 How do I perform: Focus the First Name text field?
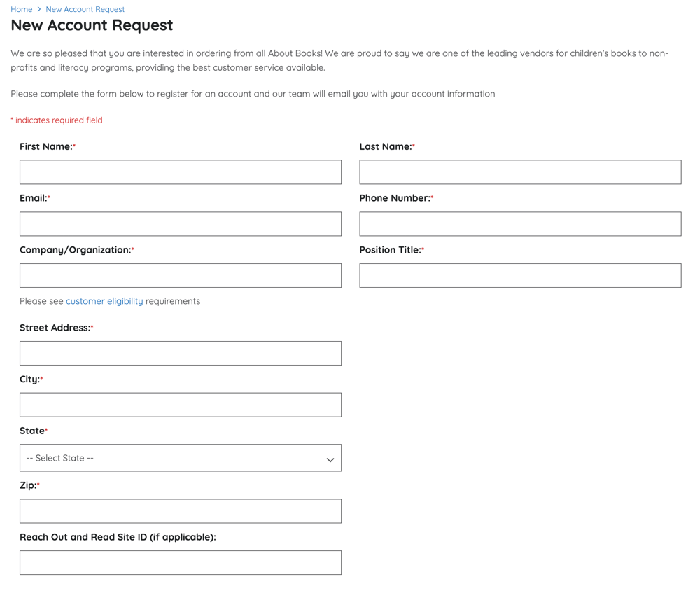click(181, 172)
